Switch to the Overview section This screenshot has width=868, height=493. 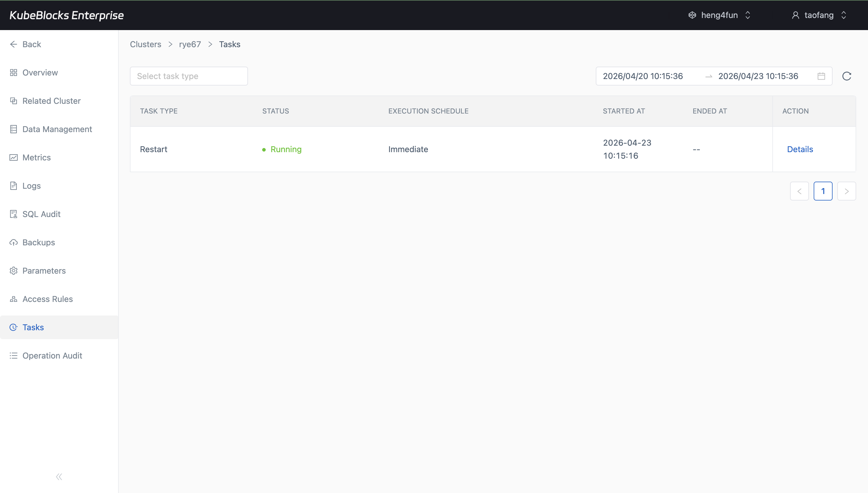point(40,73)
